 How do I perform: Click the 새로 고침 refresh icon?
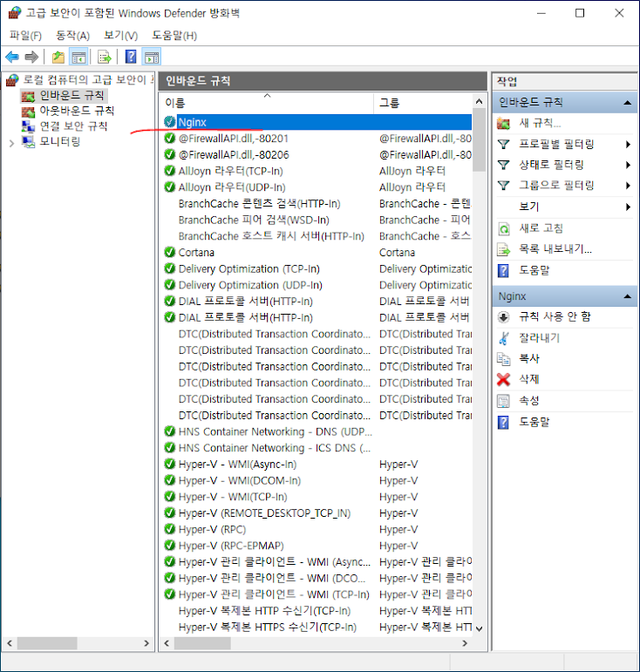[504, 229]
